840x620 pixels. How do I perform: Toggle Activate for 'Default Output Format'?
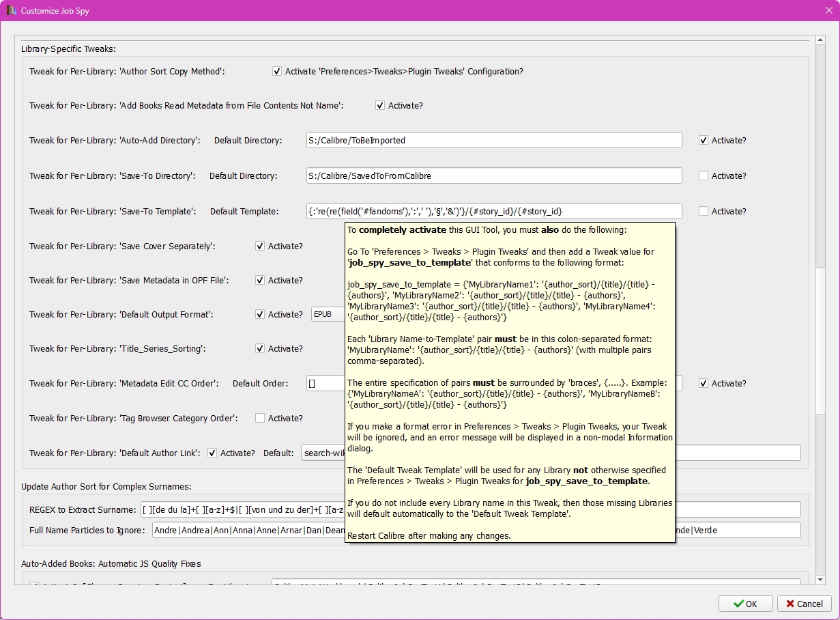[x=260, y=314]
